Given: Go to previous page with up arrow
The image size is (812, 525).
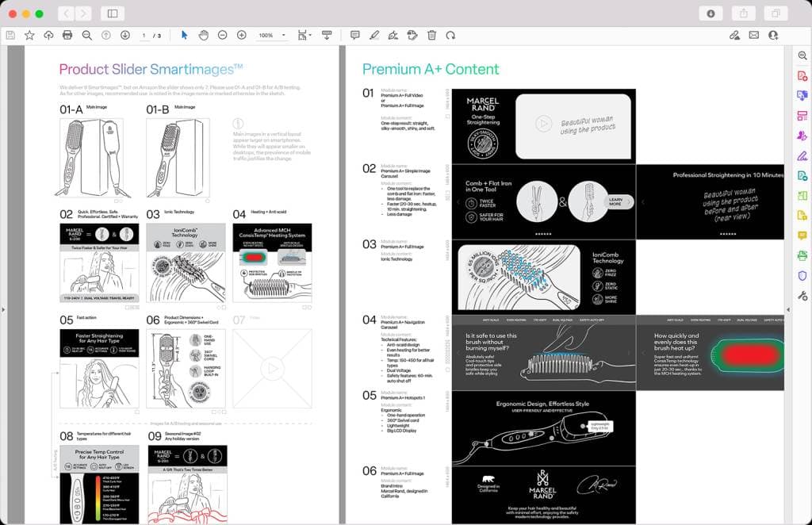Looking at the screenshot, I should (106, 35).
